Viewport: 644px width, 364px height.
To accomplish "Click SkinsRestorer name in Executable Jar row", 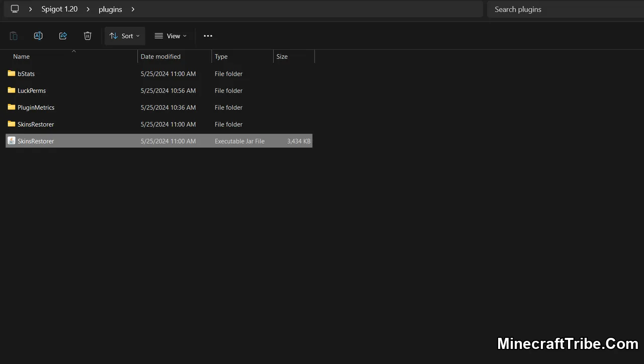I will coord(36,141).
